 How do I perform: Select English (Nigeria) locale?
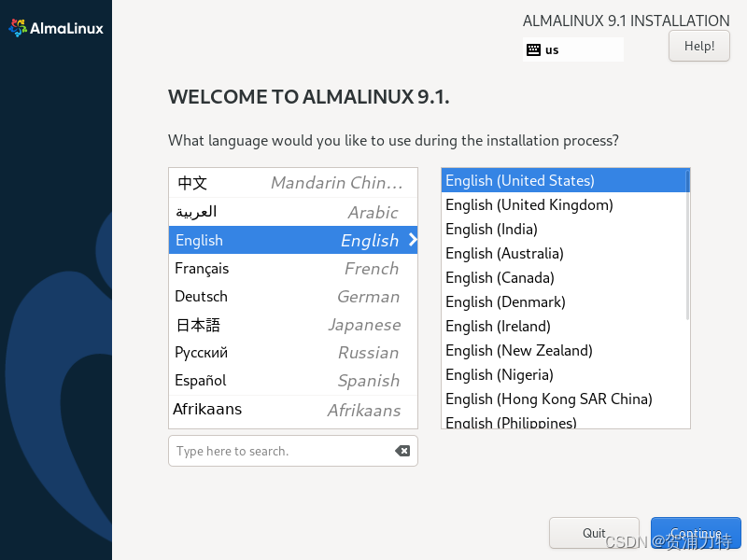click(x=566, y=375)
